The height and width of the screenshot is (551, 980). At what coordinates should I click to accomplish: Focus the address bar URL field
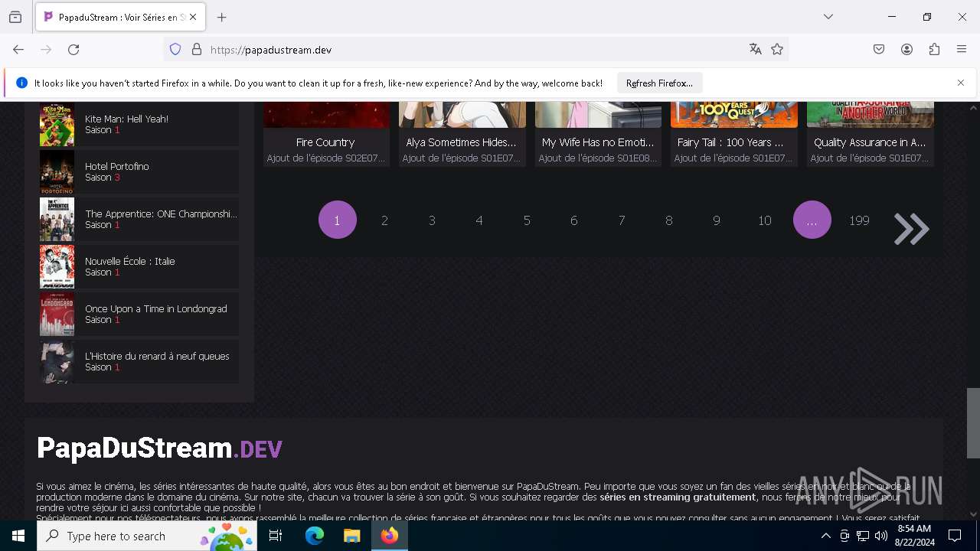[x=475, y=50]
